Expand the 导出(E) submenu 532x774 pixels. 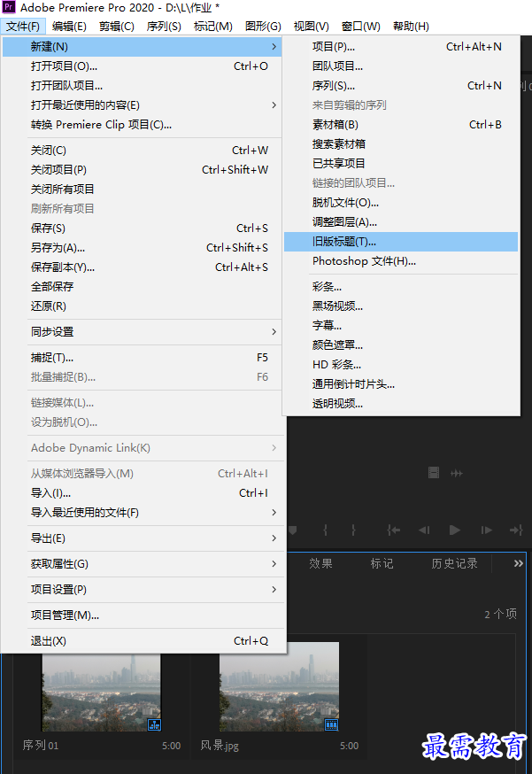click(x=274, y=538)
